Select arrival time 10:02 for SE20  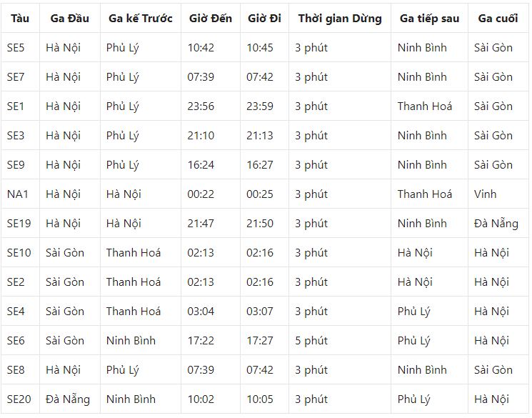[201, 399]
